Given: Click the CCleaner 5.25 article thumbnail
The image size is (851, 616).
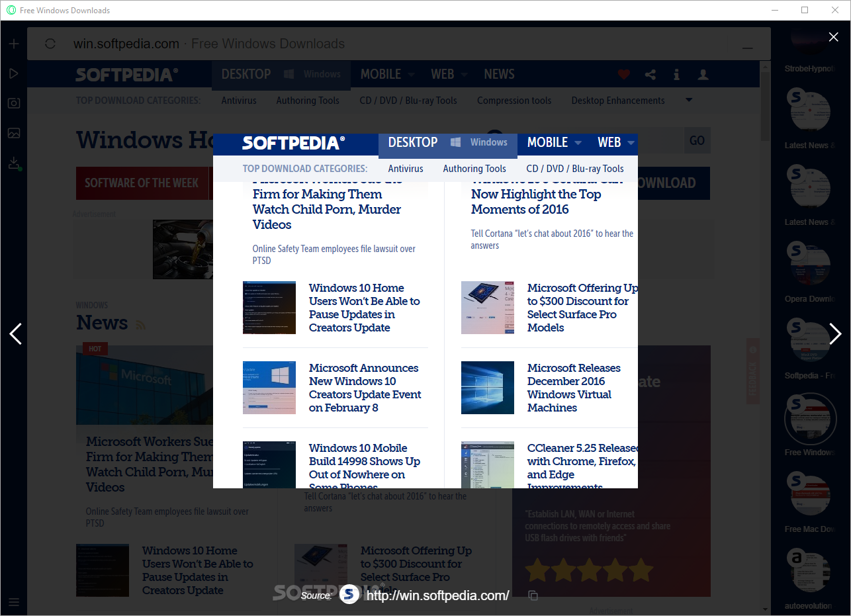Looking at the screenshot, I should (488, 464).
